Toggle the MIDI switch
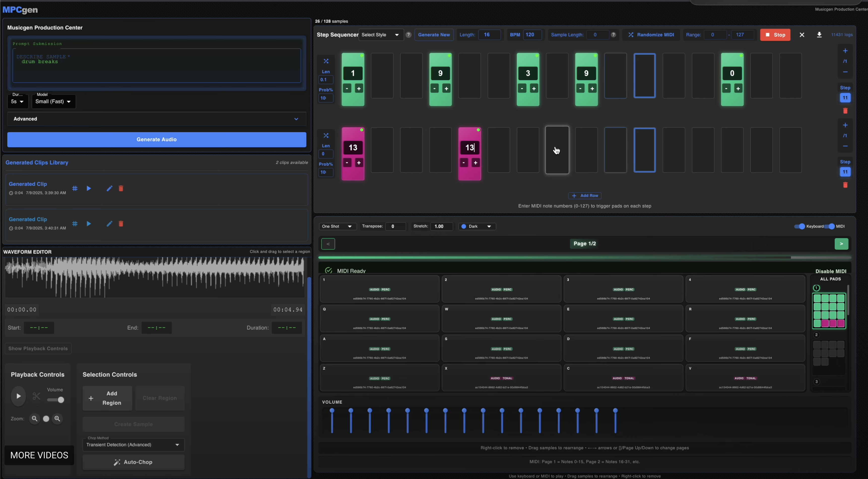 (x=829, y=226)
